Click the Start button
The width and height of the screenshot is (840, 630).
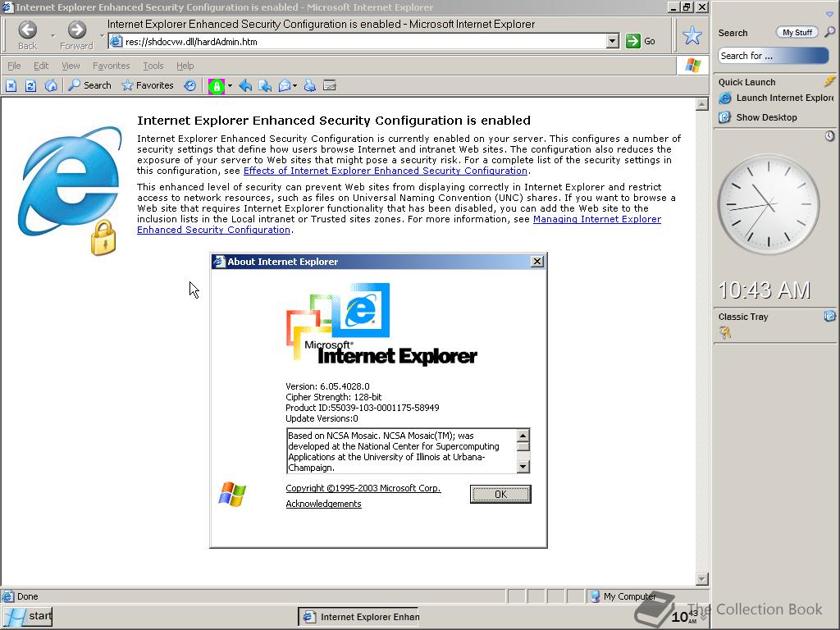(x=28, y=616)
